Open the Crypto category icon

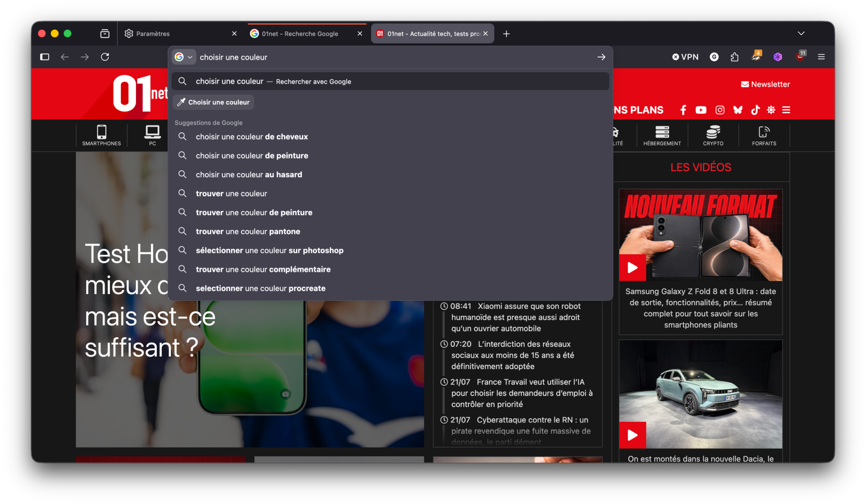point(713,135)
